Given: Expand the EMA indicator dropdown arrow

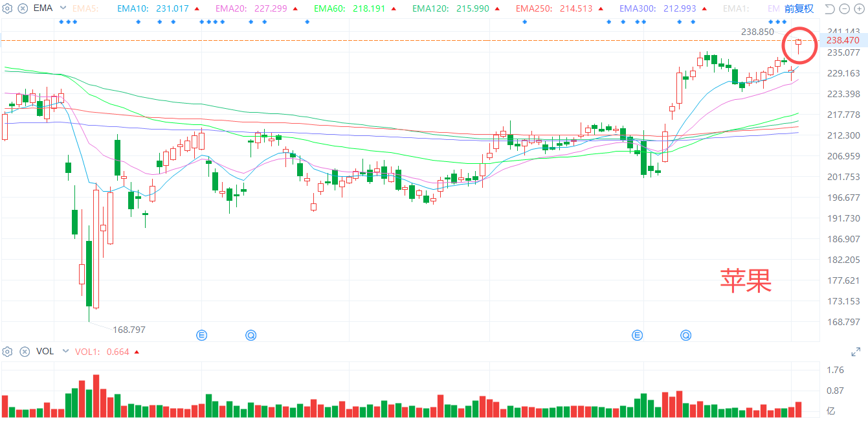Looking at the screenshot, I should 63,8.
